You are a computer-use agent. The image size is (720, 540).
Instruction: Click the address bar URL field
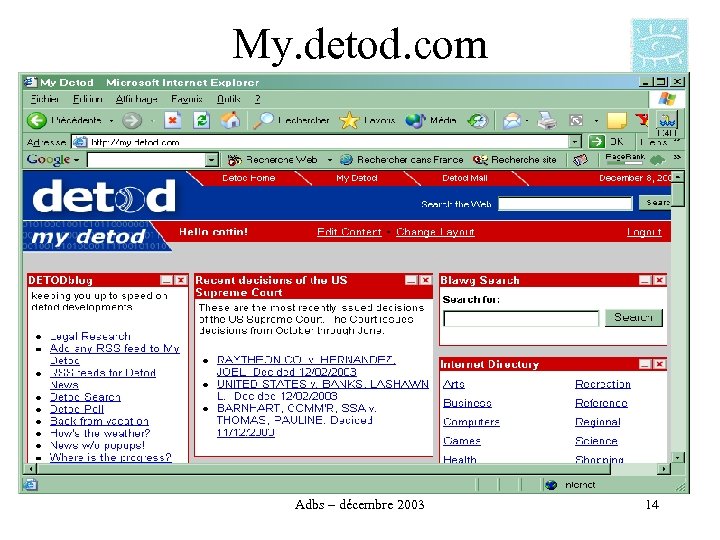click(321, 142)
